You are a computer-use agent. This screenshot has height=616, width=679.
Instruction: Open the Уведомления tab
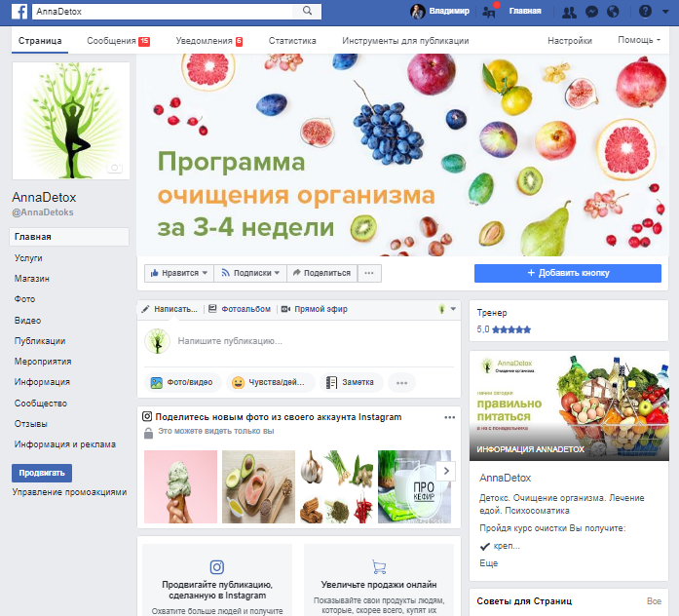[x=208, y=41]
